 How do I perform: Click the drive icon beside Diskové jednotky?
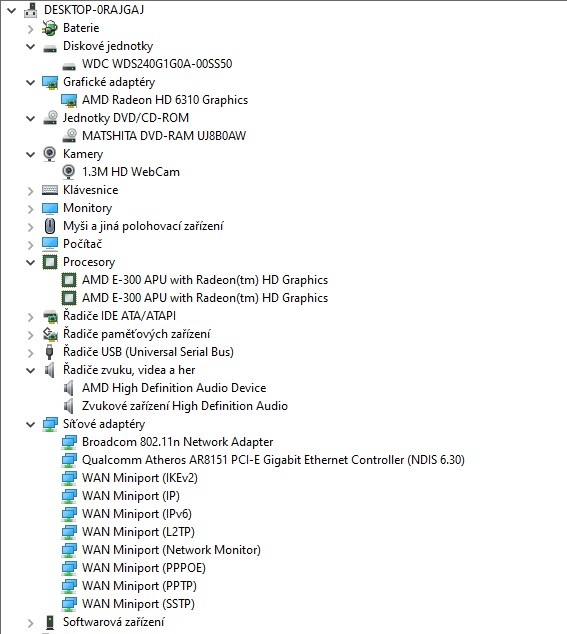(x=50, y=48)
